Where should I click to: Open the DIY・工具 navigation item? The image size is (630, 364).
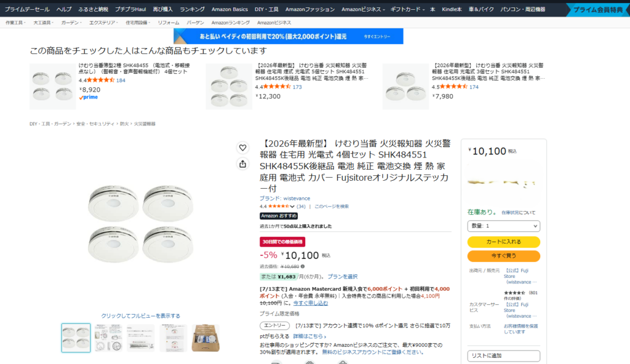click(266, 9)
